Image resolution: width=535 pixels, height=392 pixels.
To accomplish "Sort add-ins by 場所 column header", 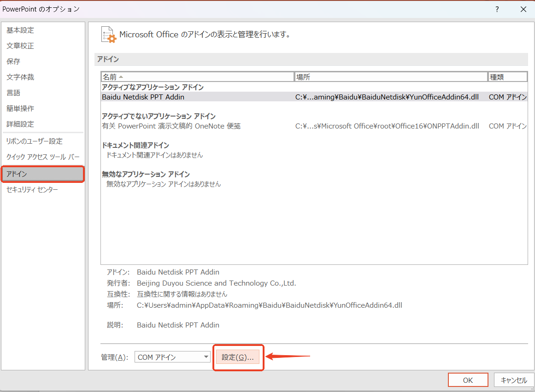I will pos(390,77).
